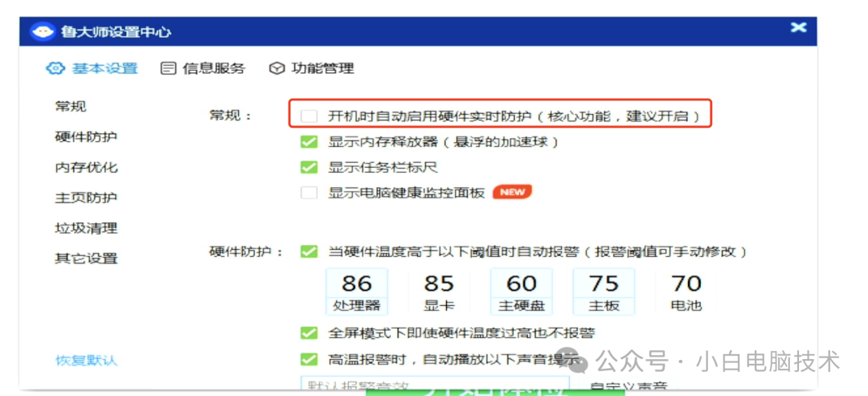Uncheck 显示任务栏标尺 checkbox

coord(309,167)
